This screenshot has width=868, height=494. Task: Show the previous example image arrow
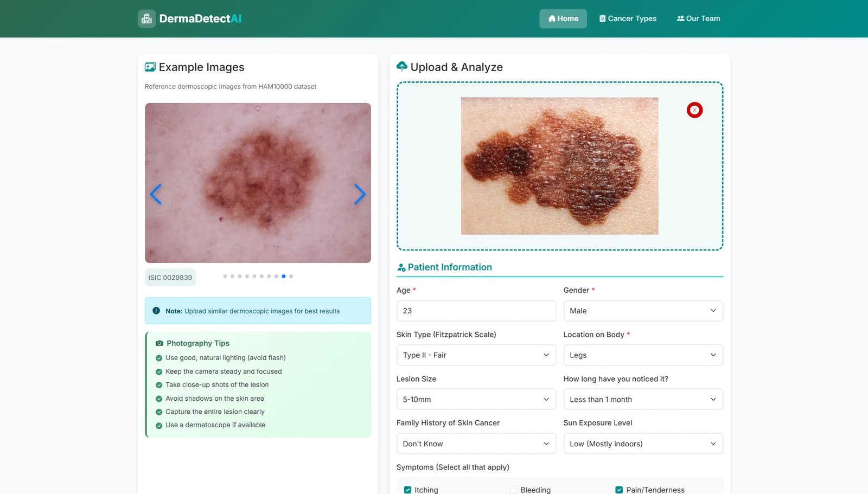point(156,194)
